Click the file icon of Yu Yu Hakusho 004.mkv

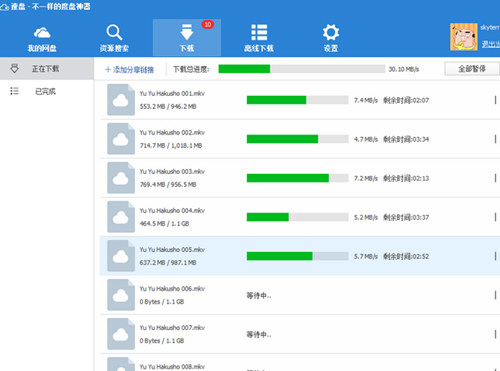click(x=121, y=217)
